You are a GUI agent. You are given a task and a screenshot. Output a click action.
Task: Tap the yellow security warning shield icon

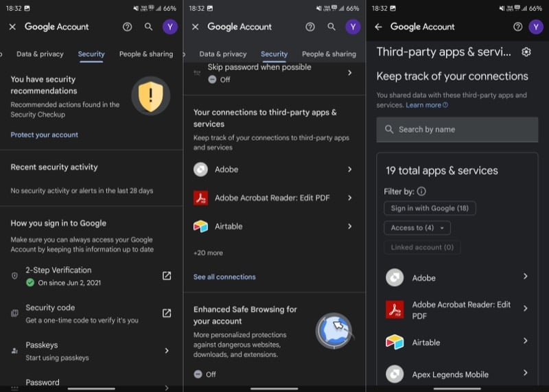pos(150,96)
